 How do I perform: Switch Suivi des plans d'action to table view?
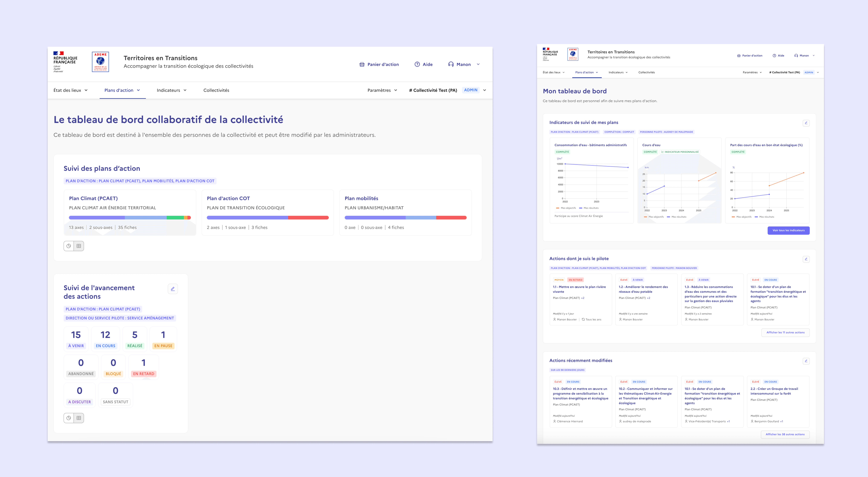point(79,246)
